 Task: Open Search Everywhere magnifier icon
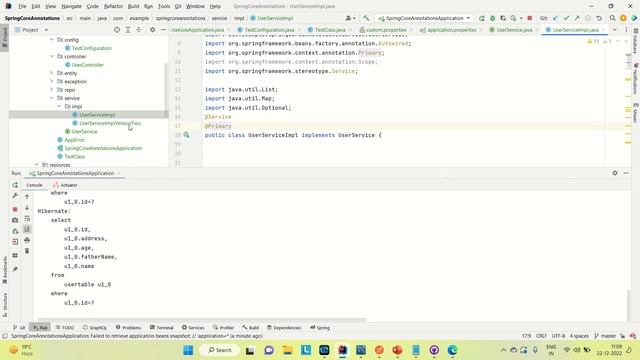click(612, 18)
